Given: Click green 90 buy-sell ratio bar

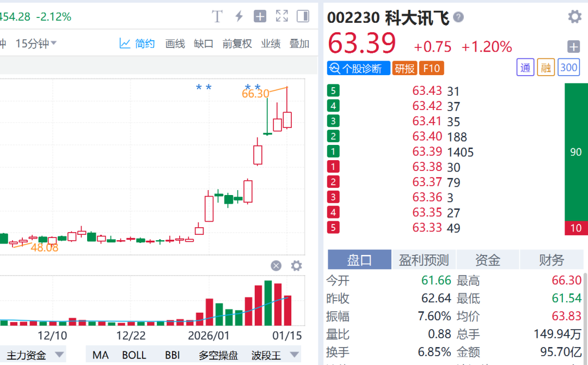Looking at the screenshot, I should click(x=576, y=152).
